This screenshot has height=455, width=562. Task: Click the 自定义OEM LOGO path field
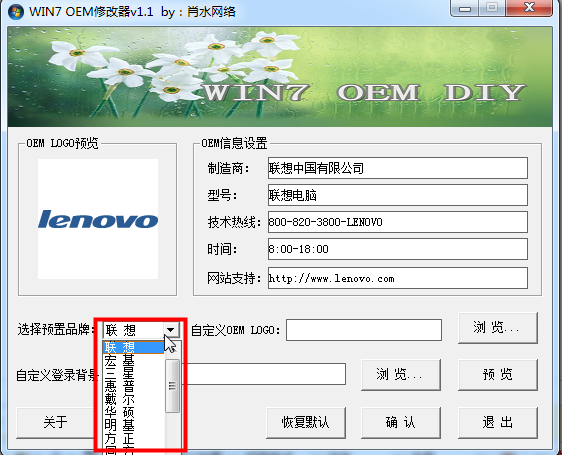pyautogui.click(x=364, y=330)
